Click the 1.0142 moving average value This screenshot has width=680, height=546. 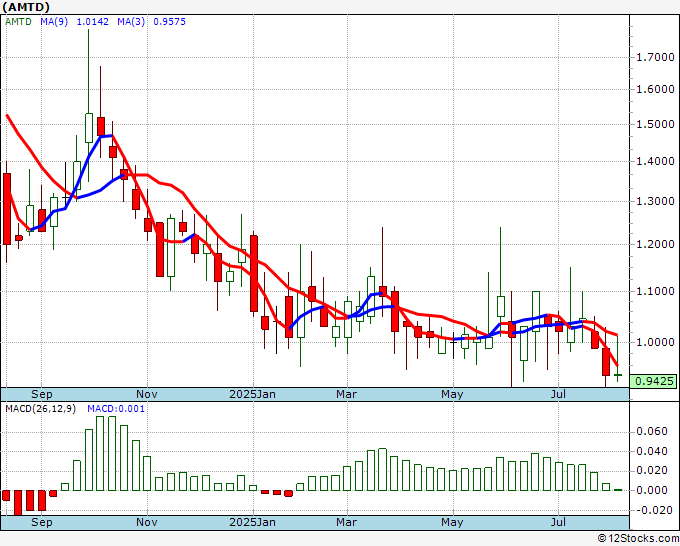coord(93,22)
